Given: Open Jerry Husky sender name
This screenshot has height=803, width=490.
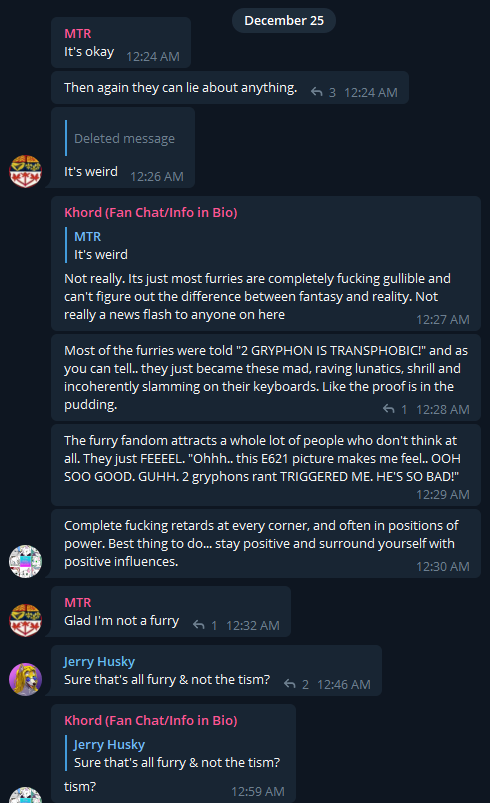Looking at the screenshot, I should (99, 662).
